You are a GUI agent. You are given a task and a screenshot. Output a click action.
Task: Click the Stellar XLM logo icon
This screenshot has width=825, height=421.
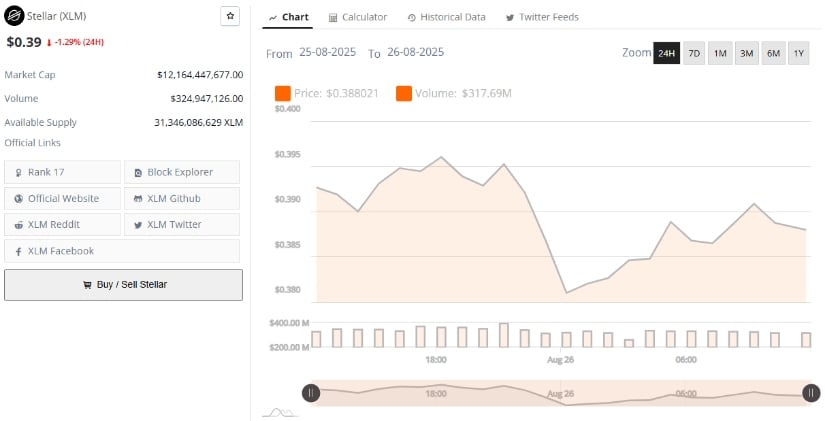point(14,16)
